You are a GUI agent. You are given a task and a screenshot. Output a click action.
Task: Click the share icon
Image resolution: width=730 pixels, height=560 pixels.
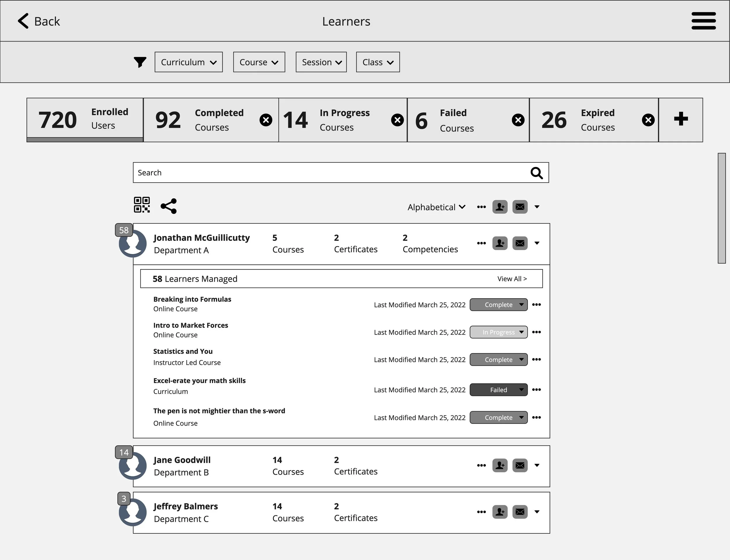[x=169, y=206]
